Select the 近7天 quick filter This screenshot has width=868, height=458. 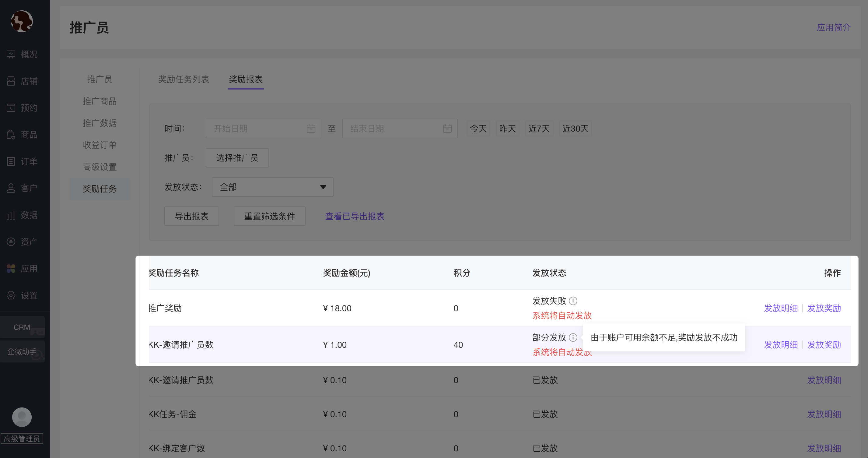pyautogui.click(x=538, y=129)
